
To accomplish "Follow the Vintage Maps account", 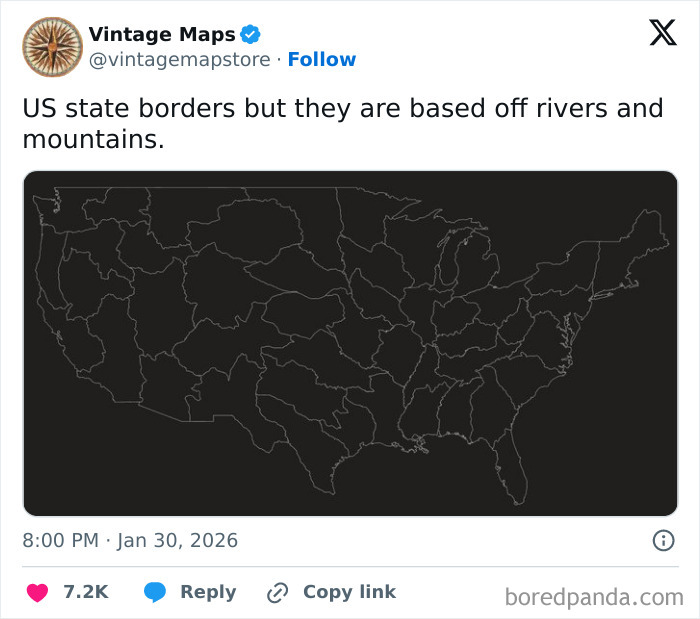I will click(x=321, y=59).
